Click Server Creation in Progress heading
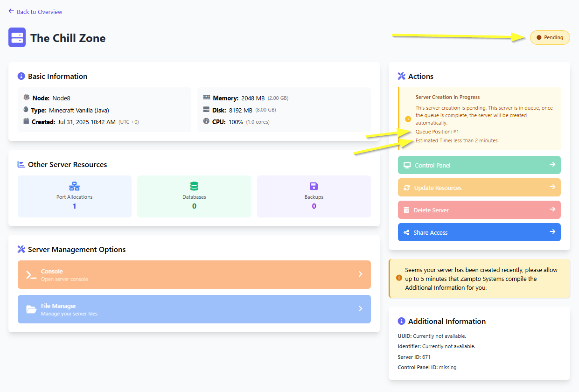The width and height of the screenshot is (579, 392). point(448,97)
